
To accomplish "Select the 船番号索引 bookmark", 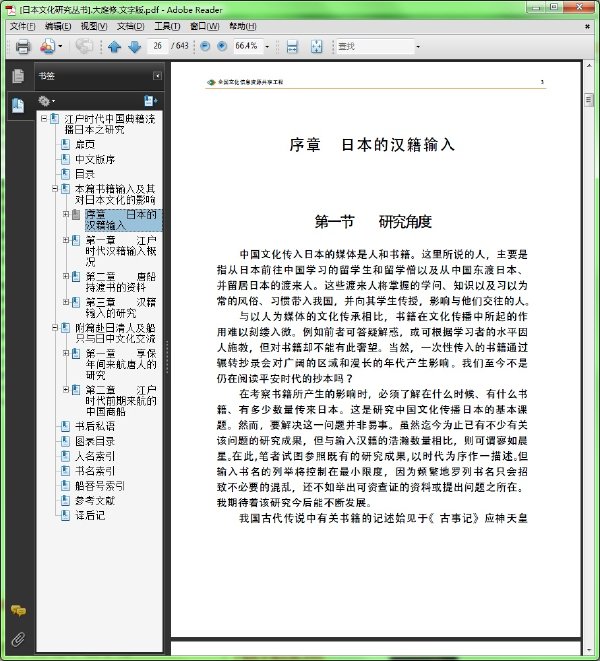I will pyautogui.click(x=100, y=486).
